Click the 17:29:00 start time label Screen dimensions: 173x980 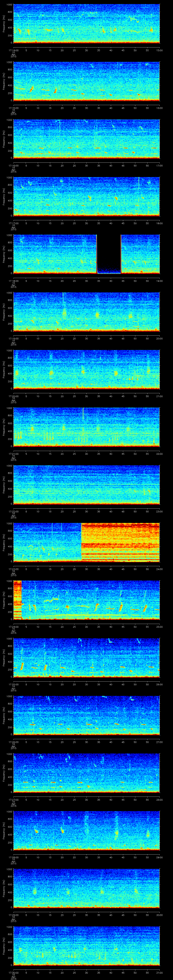coord(13,915)
